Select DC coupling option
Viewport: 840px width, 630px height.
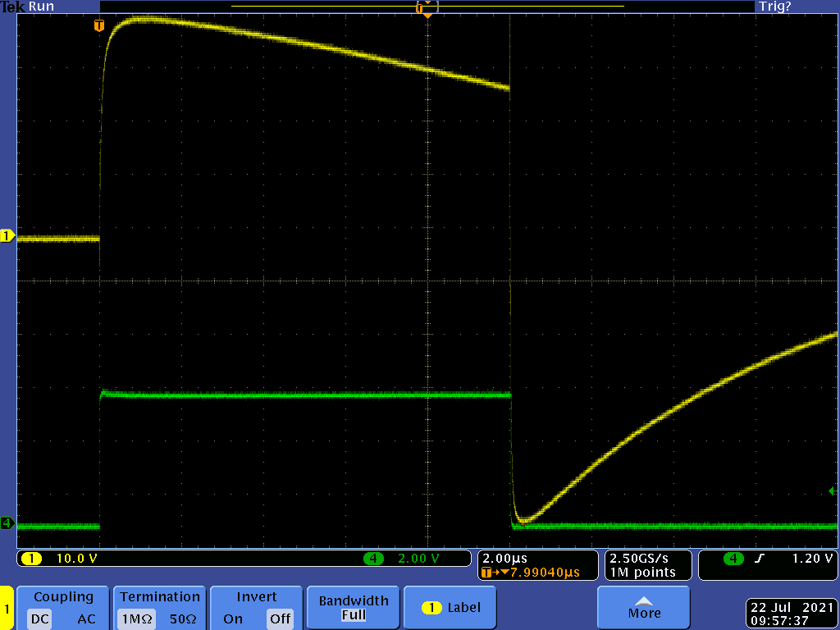(x=39, y=619)
